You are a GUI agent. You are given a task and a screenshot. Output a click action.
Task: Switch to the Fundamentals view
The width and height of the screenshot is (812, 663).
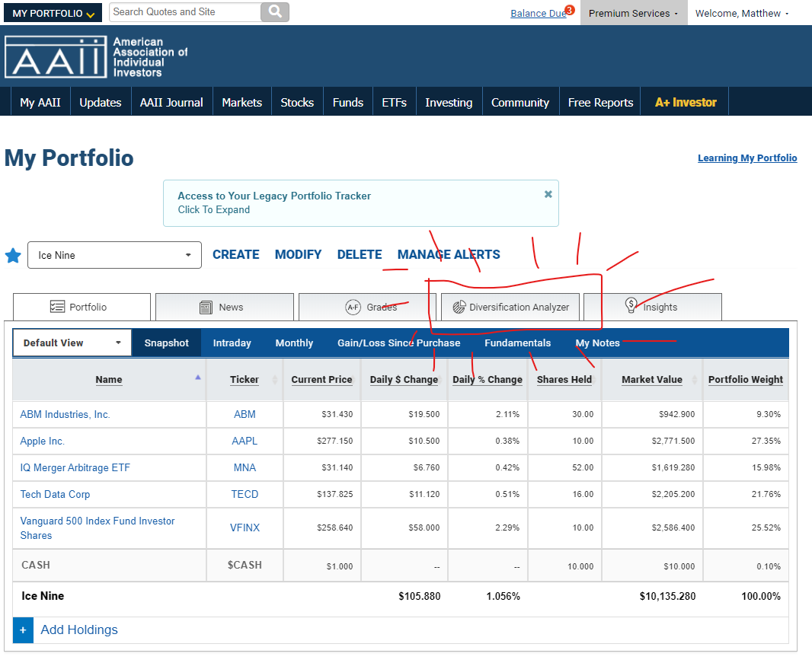pos(518,343)
